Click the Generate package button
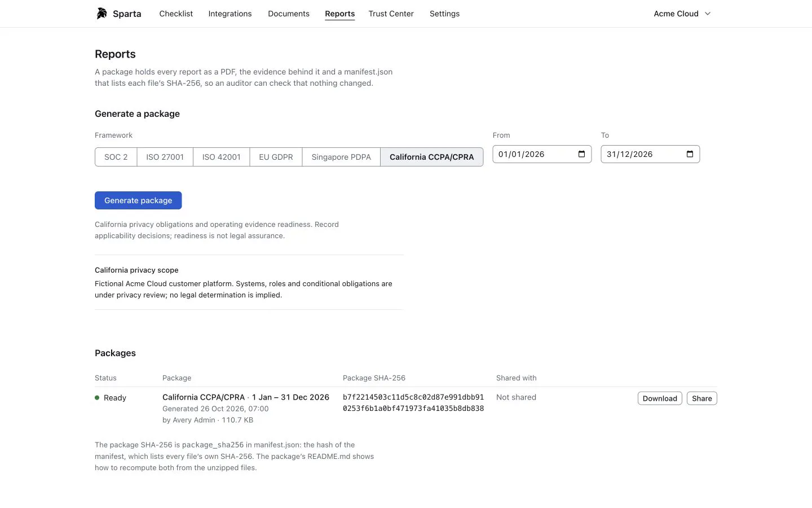 [x=138, y=200]
